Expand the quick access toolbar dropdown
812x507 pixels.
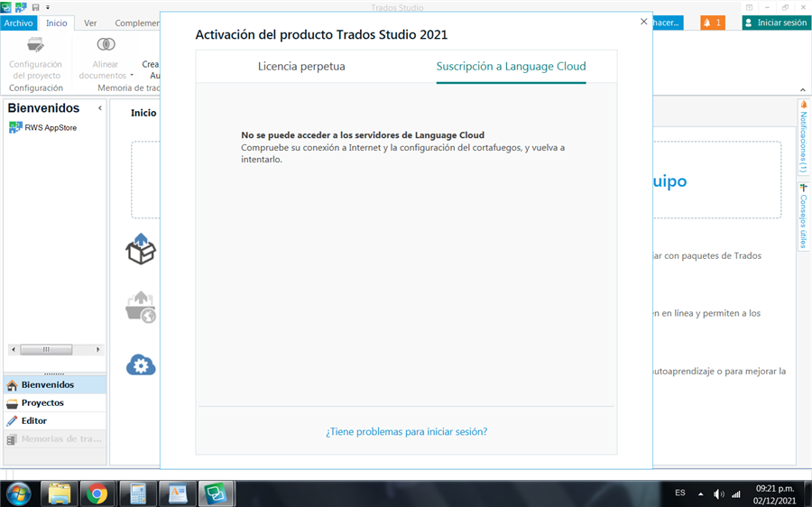(x=48, y=7)
